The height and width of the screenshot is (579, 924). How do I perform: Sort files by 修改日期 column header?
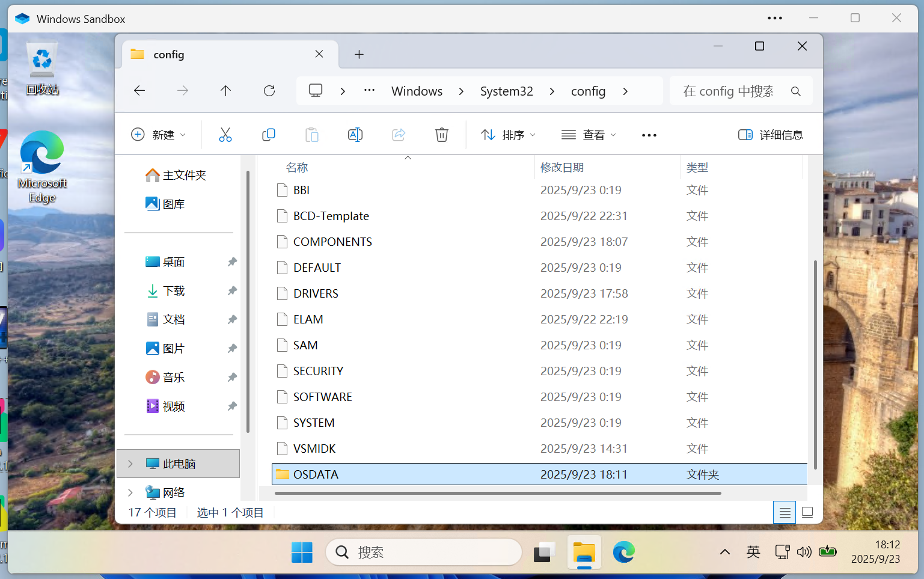click(562, 168)
